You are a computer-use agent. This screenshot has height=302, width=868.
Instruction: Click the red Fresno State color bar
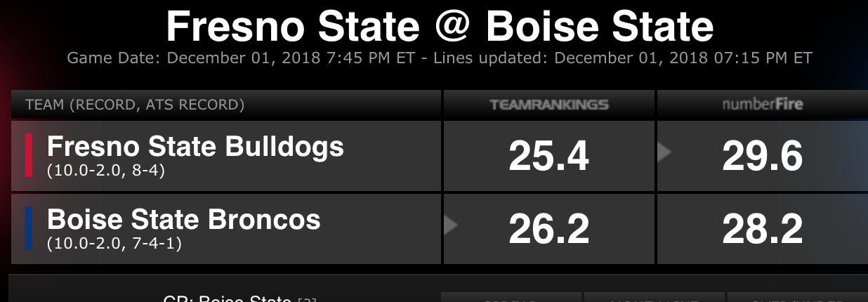click(29, 155)
